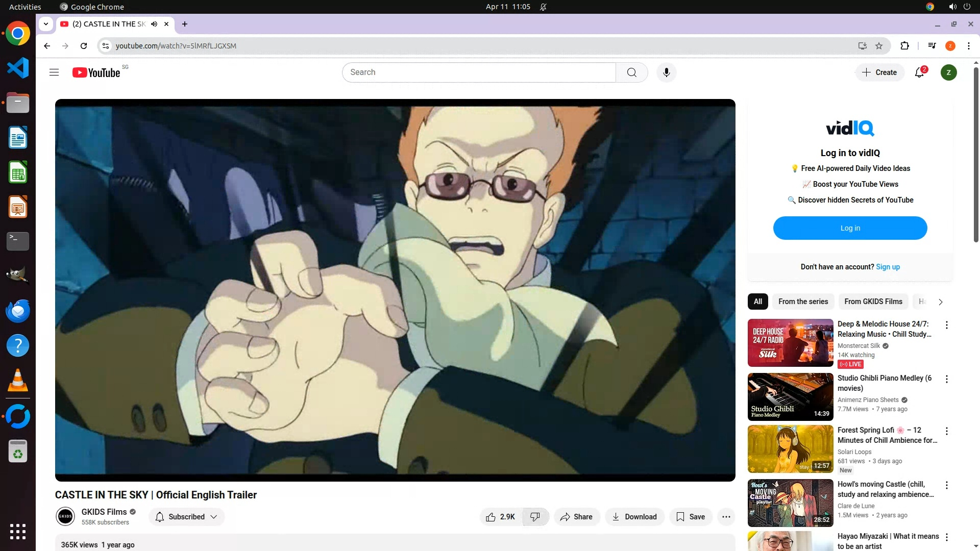
Task: Open the more actions ellipsis below video
Action: pos(726,517)
